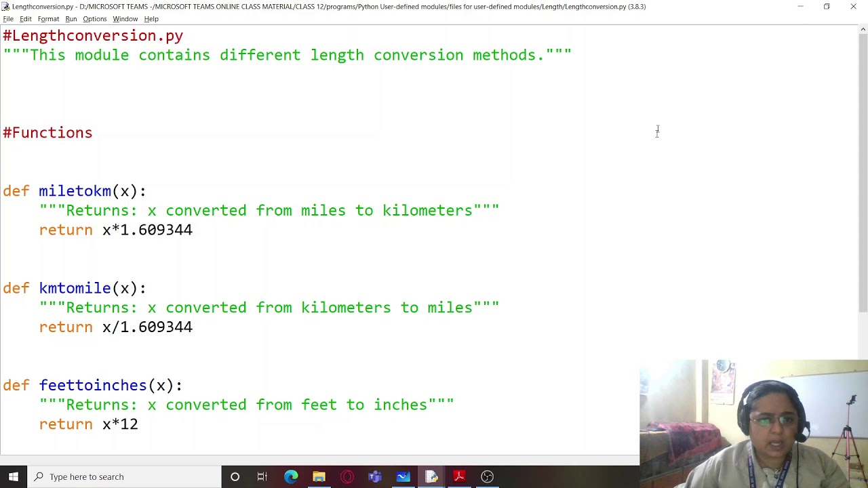Open the Help menu
This screenshot has width=868, height=488.
pos(151,19)
